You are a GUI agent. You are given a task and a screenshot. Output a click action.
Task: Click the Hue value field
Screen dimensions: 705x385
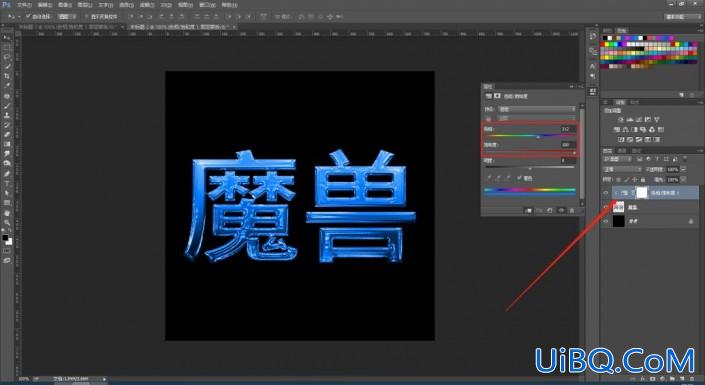click(x=567, y=129)
